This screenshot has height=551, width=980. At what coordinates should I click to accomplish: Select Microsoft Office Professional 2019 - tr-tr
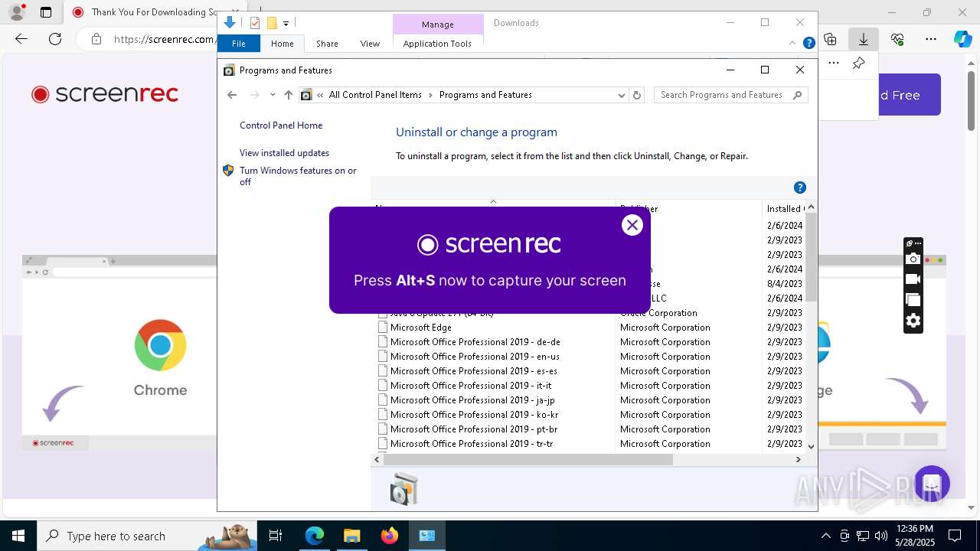(x=472, y=444)
